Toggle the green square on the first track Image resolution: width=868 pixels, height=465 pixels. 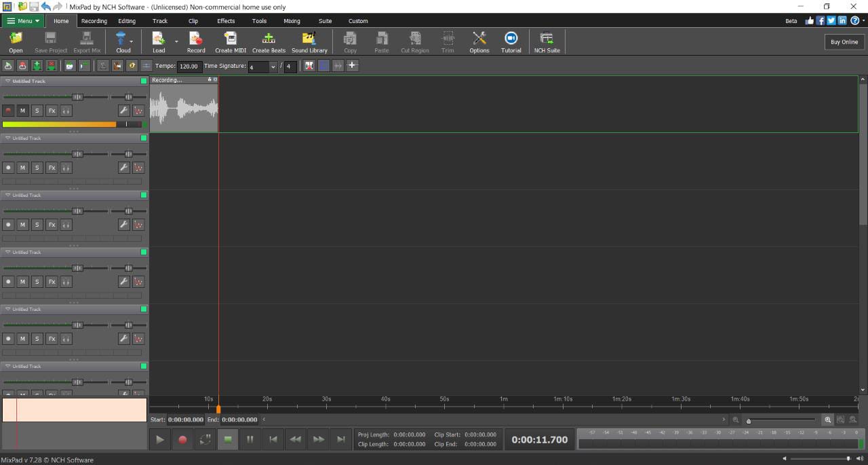144,81
